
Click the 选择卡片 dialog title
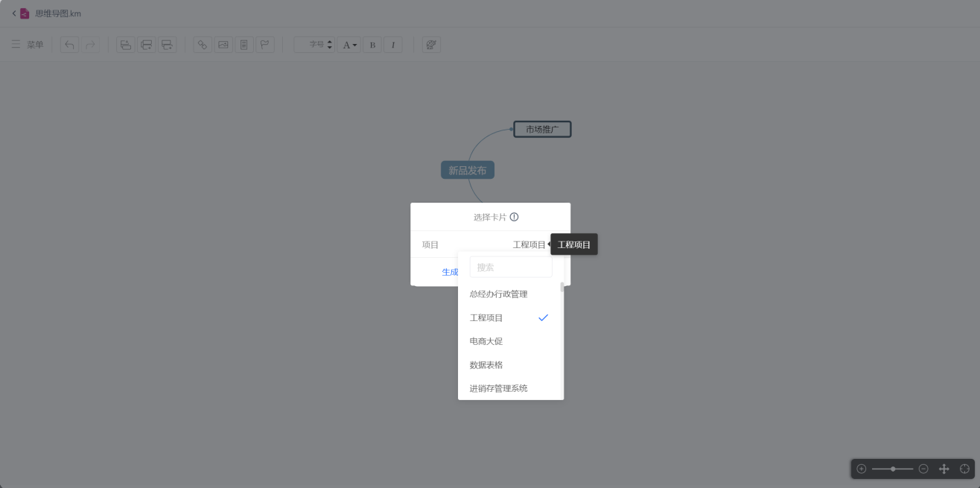[x=490, y=218]
